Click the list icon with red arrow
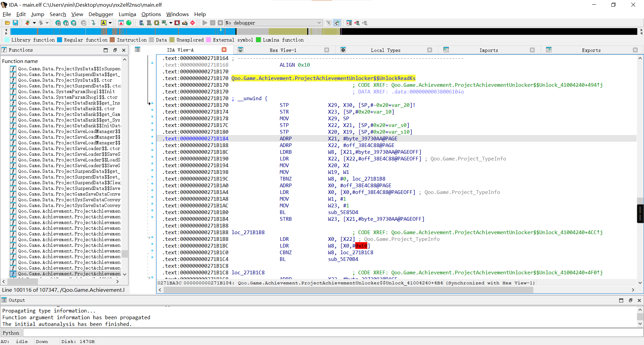The image size is (644, 345). 357,23
